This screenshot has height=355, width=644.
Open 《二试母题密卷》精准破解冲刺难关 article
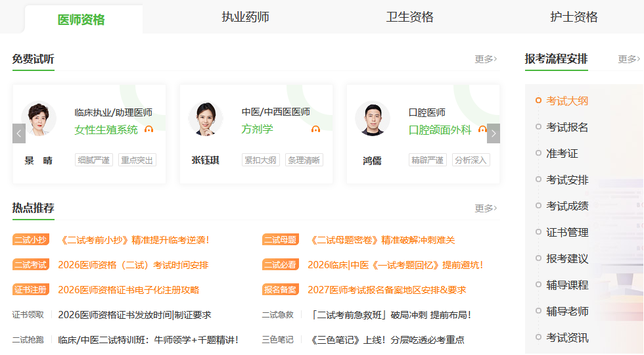click(x=382, y=240)
